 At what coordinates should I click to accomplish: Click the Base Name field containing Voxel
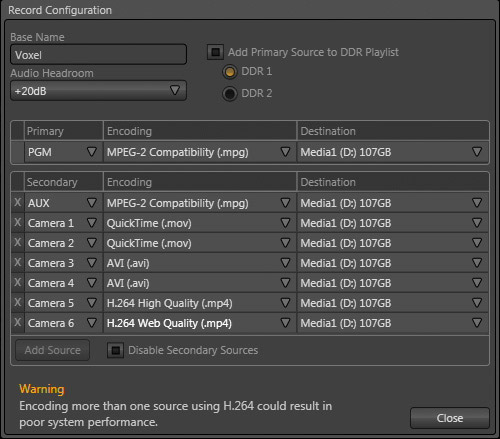click(x=98, y=55)
